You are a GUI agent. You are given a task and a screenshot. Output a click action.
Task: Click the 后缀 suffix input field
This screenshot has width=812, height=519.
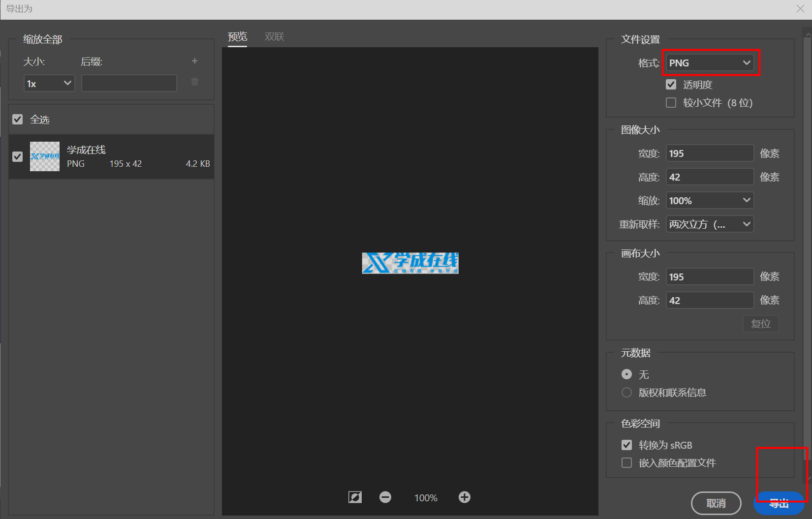click(129, 84)
